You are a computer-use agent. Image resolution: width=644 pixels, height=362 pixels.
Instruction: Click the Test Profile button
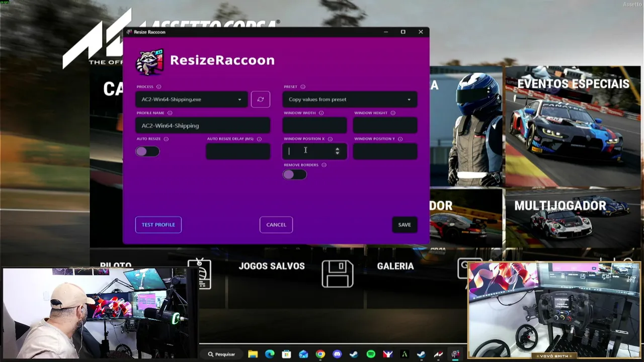(x=158, y=225)
